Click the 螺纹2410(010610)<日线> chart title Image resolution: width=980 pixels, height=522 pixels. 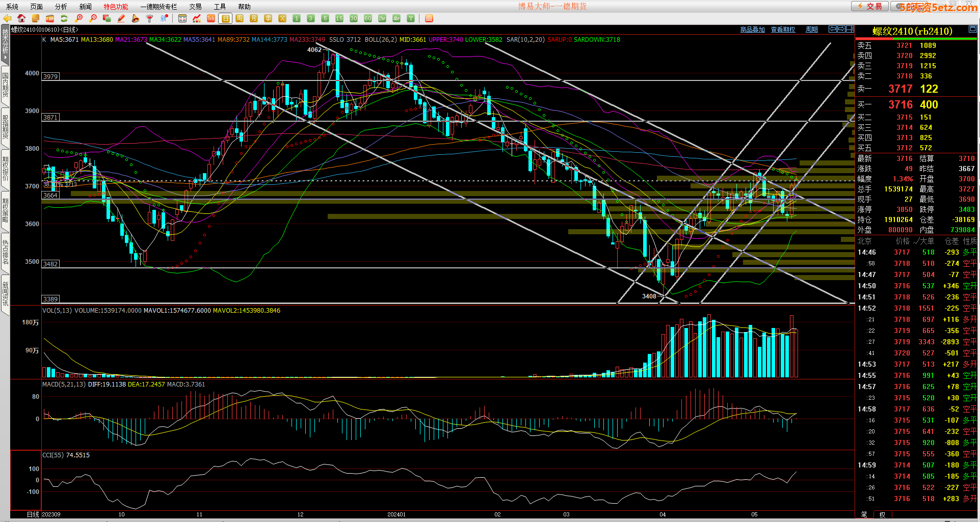(x=45, y=30)
